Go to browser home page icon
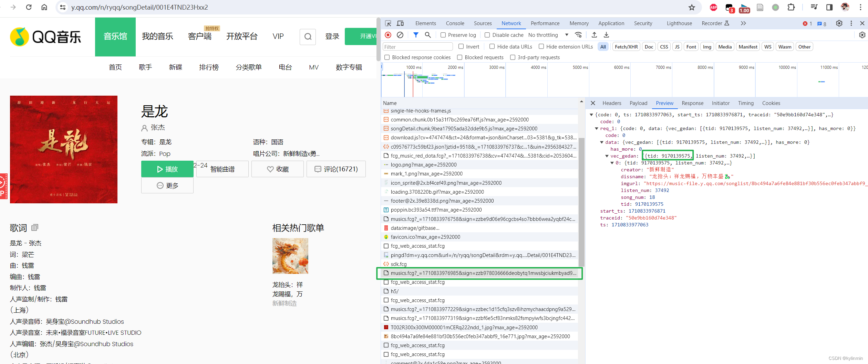The height and width of the screenshot is (364, 868). pos(44,7)
